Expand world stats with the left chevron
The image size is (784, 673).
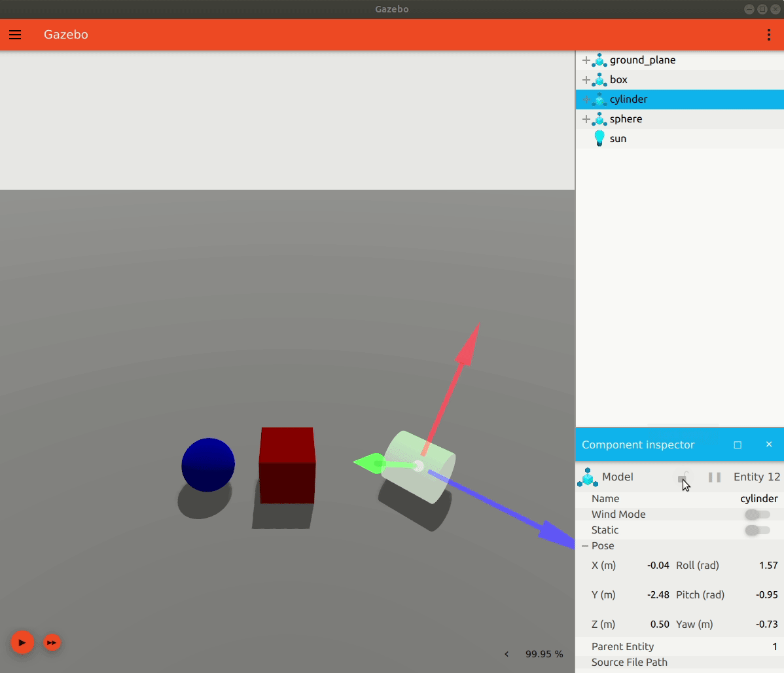pyautogui.click(x=507, y=654)
